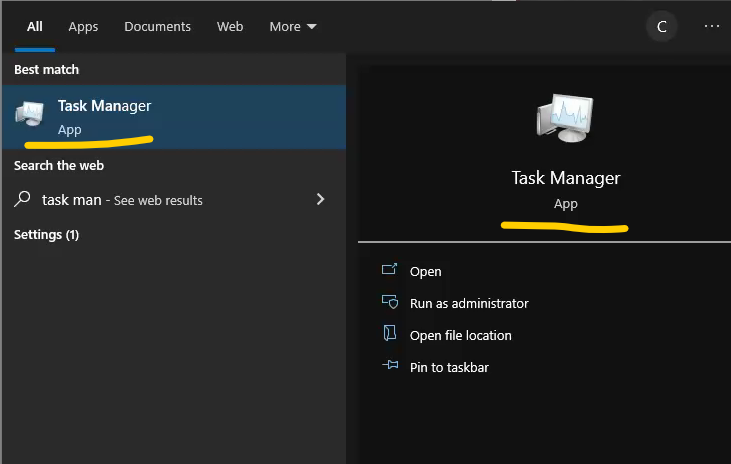Click the Pin to taskbar pin icon
731x464 pixels.
click(390, 367)
